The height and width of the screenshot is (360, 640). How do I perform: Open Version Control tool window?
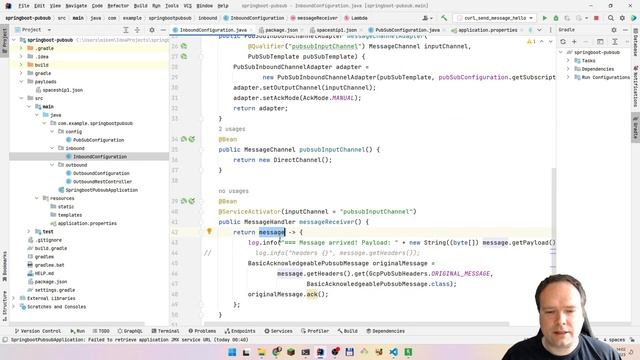pos(38,331)
